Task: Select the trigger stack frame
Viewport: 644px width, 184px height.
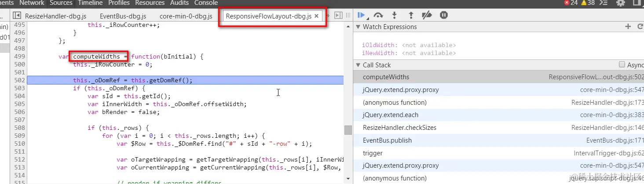Action: (498, 153)
